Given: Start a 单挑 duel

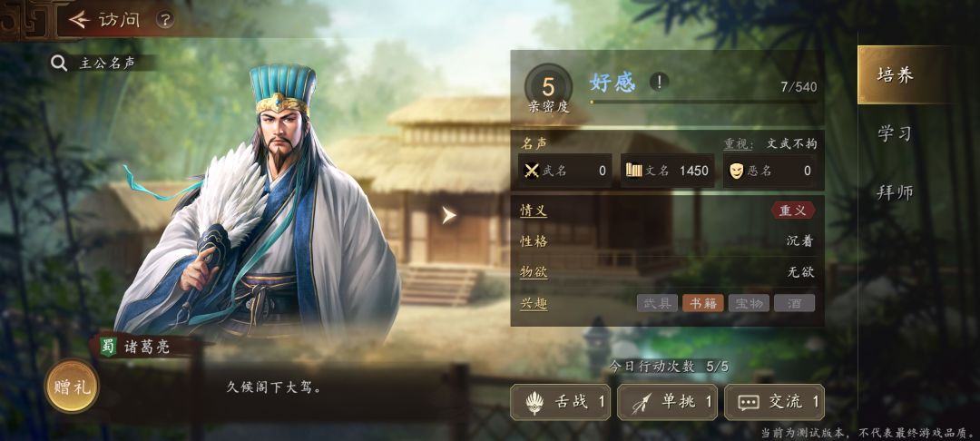Looking at the screenshot, I should (x=667, y=402).
